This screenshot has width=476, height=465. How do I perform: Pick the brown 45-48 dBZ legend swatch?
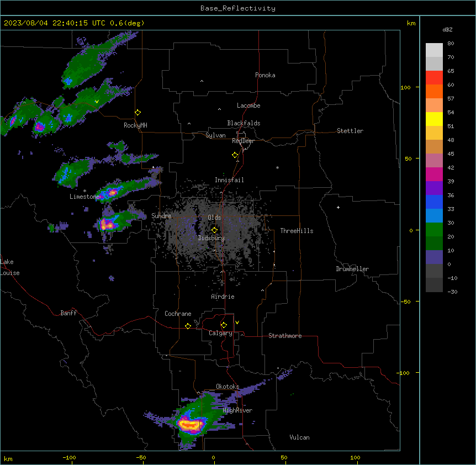tap(434, 146)
